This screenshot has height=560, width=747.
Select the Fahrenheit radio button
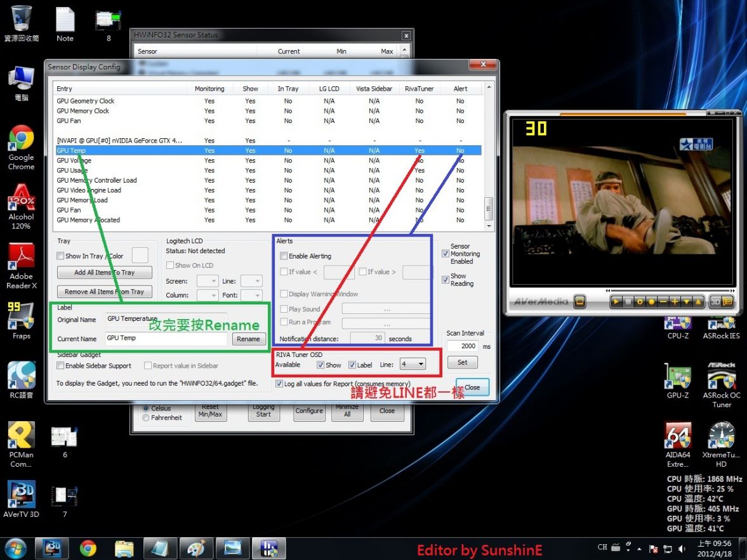(146, 417)
